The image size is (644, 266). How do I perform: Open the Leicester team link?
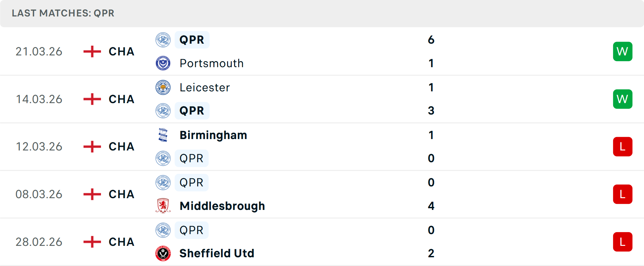pos(205,88)
